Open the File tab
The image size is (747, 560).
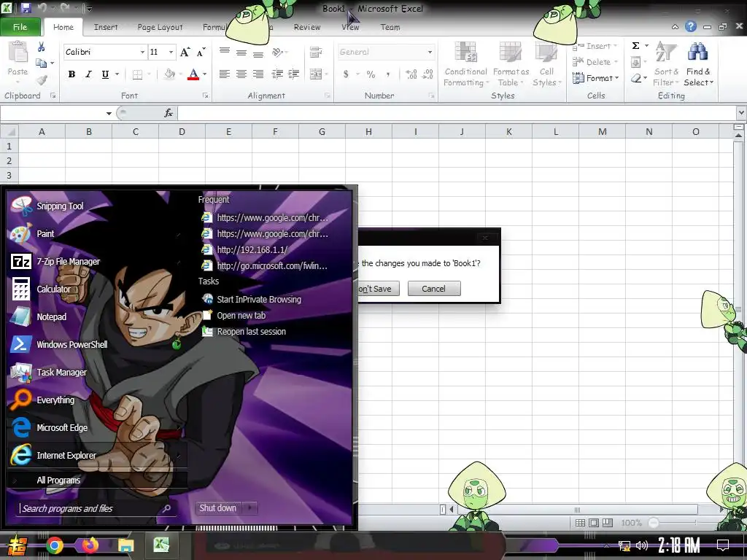[x=20, y=27]
